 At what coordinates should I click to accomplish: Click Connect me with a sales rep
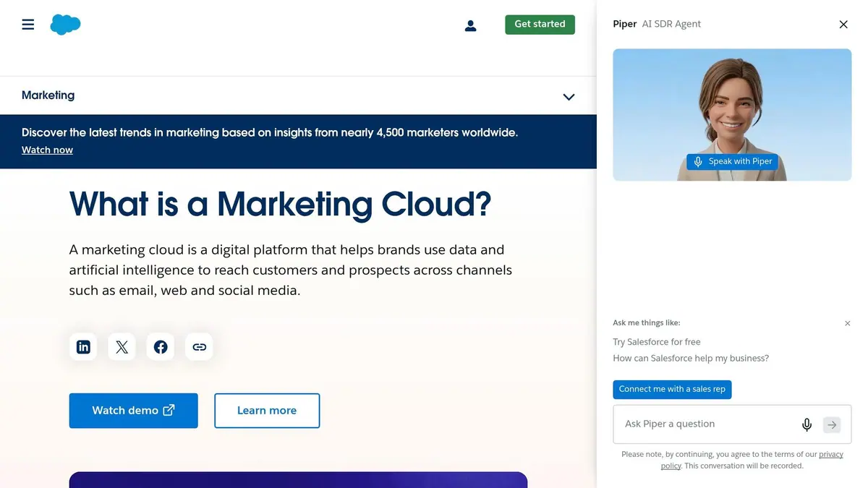[x=672, y=389]
